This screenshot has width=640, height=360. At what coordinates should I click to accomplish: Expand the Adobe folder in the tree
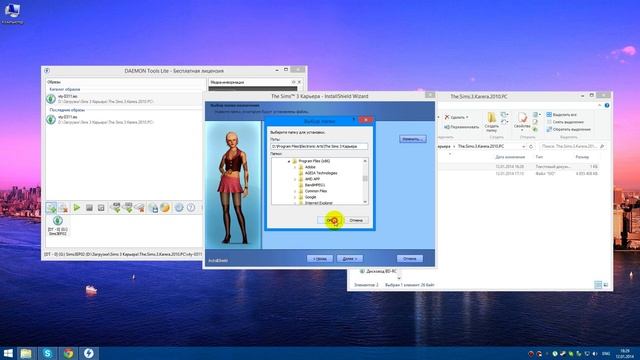click(x=296, y=167)
